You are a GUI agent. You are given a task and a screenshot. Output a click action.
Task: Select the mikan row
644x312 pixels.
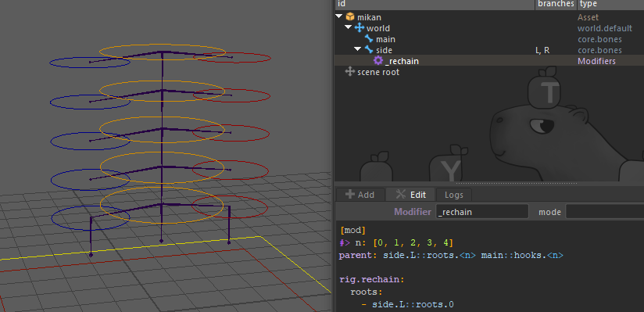(x=489, y=17)
